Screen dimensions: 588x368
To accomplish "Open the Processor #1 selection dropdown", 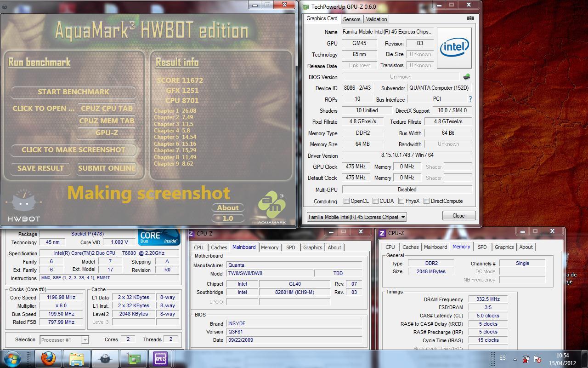I will point(64,340).
